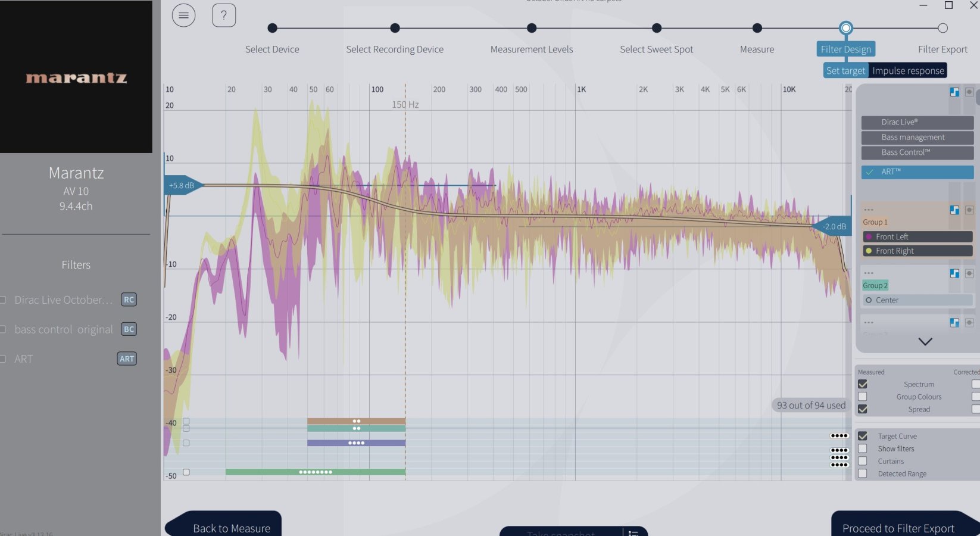Click the Back to Measure button

tap(232, 528)
